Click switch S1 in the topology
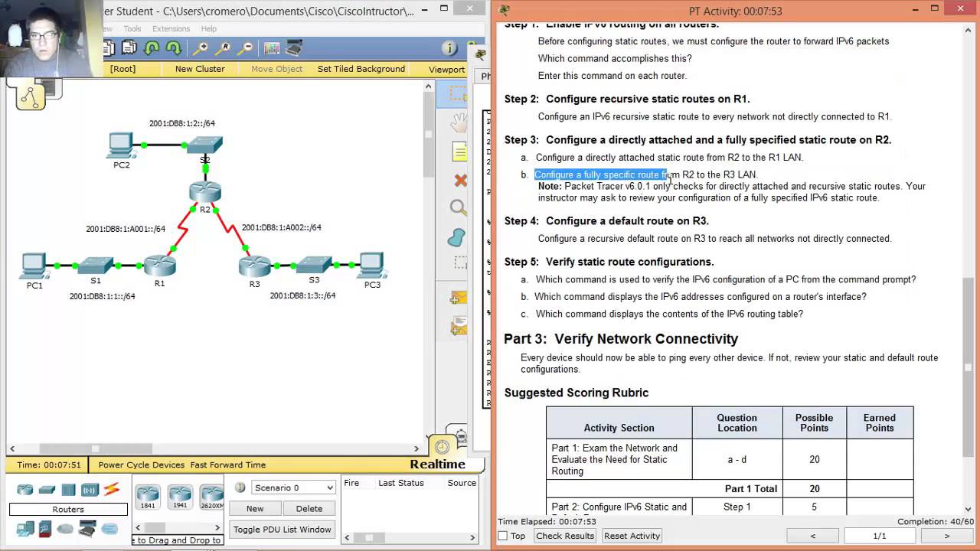This screenshot has width=980, height=551. [96, 265]
